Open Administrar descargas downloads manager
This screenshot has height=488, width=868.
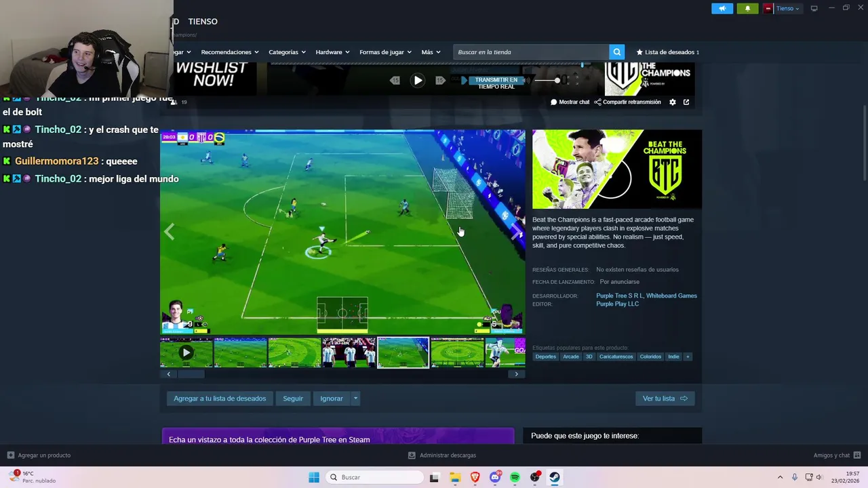coord(442,455)
